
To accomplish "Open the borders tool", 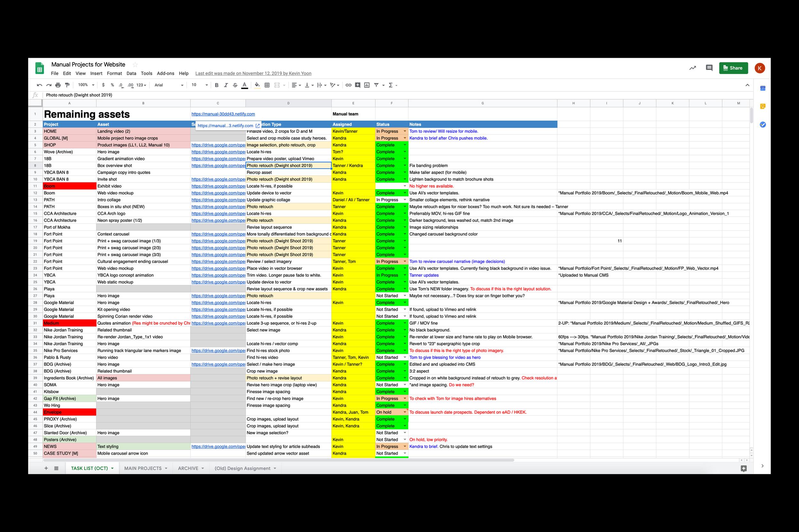I will click(267, 85).
